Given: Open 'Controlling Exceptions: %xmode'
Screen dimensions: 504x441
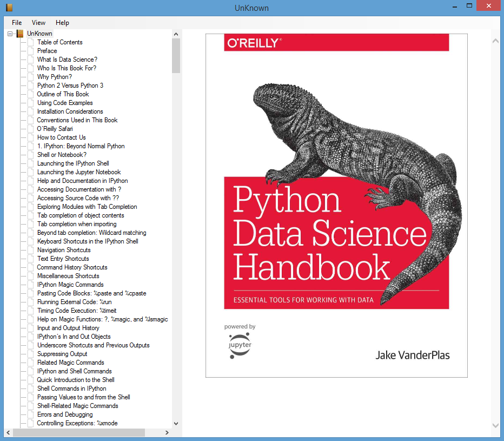Looking at the screenshot, I should coord(77,423).
